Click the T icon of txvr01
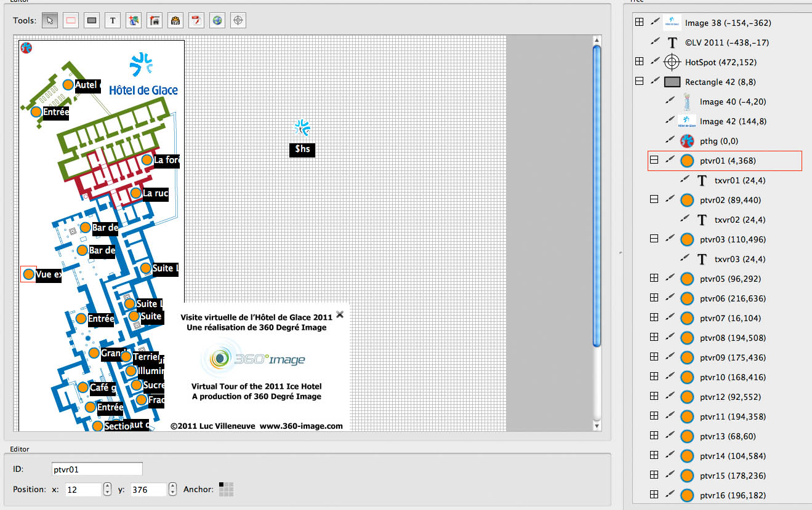This screenshot has height=510, width=812. [702, 180]
